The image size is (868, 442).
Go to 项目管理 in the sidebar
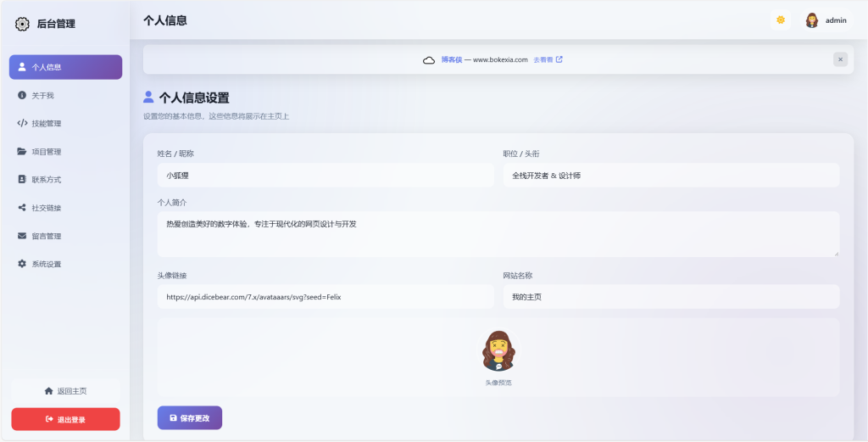click(65, 151)
